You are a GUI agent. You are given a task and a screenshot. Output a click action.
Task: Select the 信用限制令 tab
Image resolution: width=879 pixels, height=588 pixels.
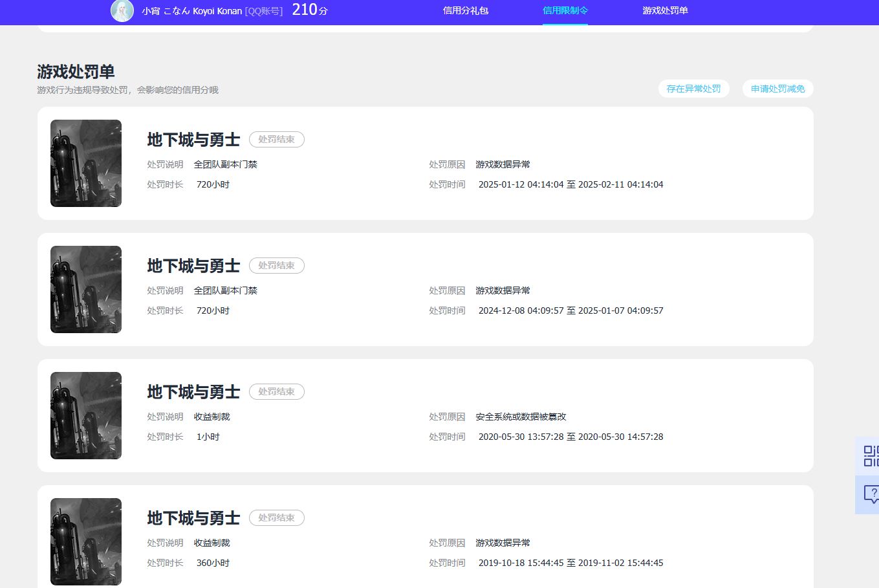click(x=565, y=10)
